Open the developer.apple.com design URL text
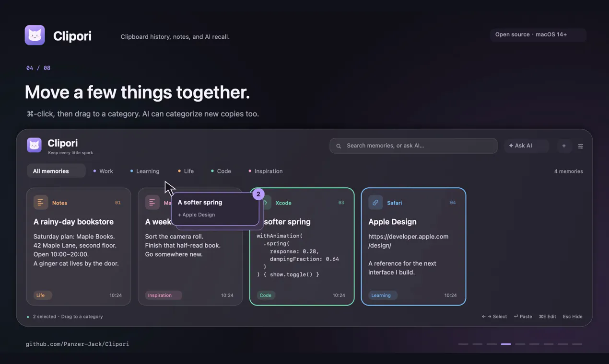The image size is (609, 364). [409, 241]
